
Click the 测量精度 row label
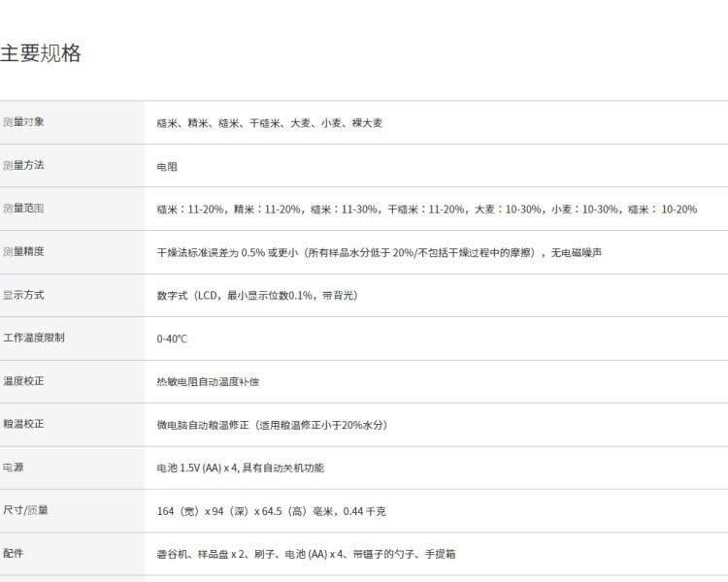tap(23, 251)
